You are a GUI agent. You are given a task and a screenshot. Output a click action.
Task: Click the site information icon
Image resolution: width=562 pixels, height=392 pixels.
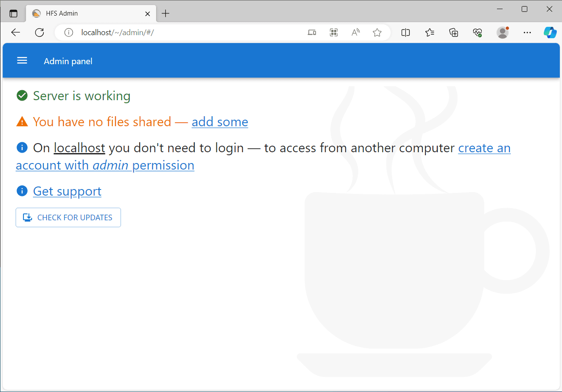[69, 33]
